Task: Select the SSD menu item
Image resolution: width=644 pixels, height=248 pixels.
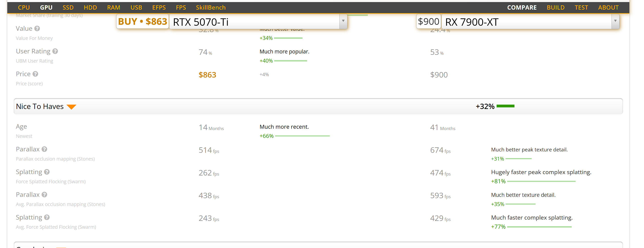Action: [x=68, y=8]
